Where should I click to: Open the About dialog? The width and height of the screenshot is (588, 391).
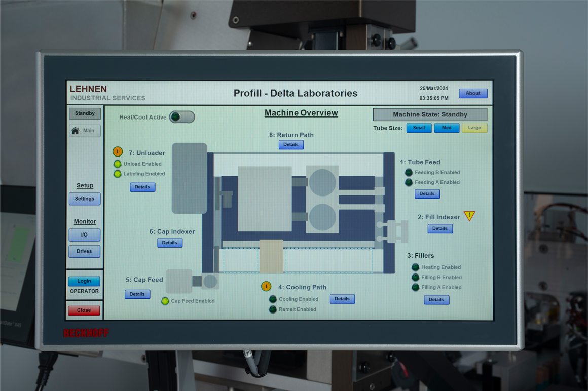pyautogui.click(x=472, y=93)
